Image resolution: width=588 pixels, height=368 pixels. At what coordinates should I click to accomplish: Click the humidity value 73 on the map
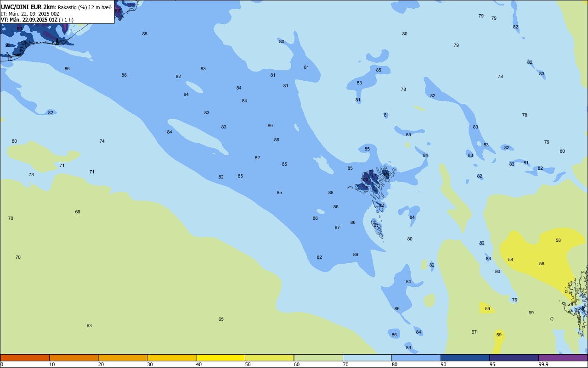pos(31,175)
